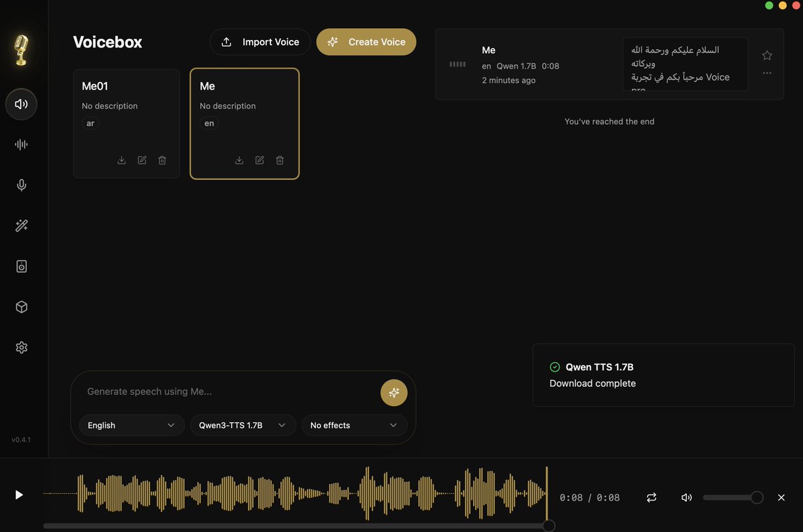803x532 pixels.
Task: Click the audio waveform in the player
Action: point(296,494)
